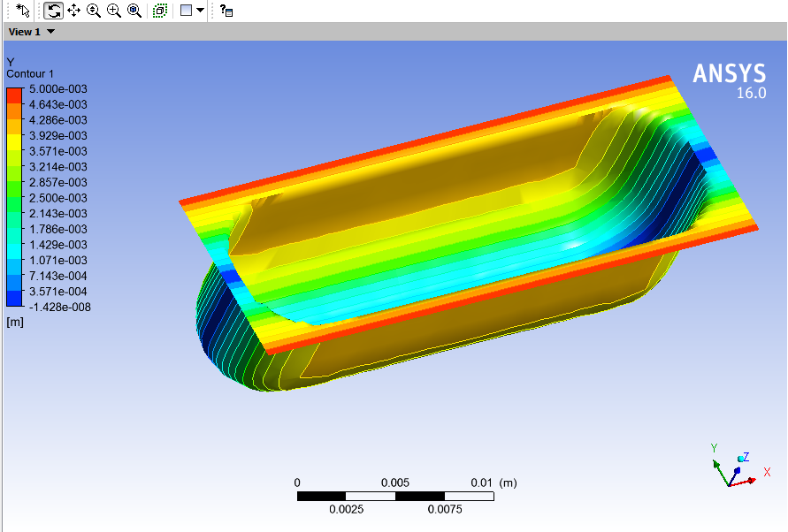This screenshot has width=788, height=532.
Task: Toggle the rotate mode button active state
Action: [53, 11]
